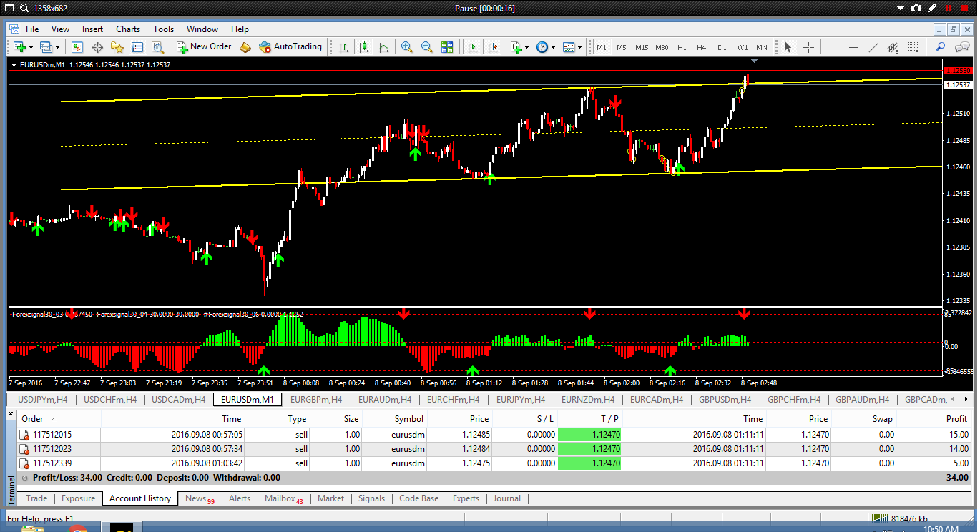980x532 pixels.
Task: Click the camera icon in recorder bar
Action: point(916,8)
